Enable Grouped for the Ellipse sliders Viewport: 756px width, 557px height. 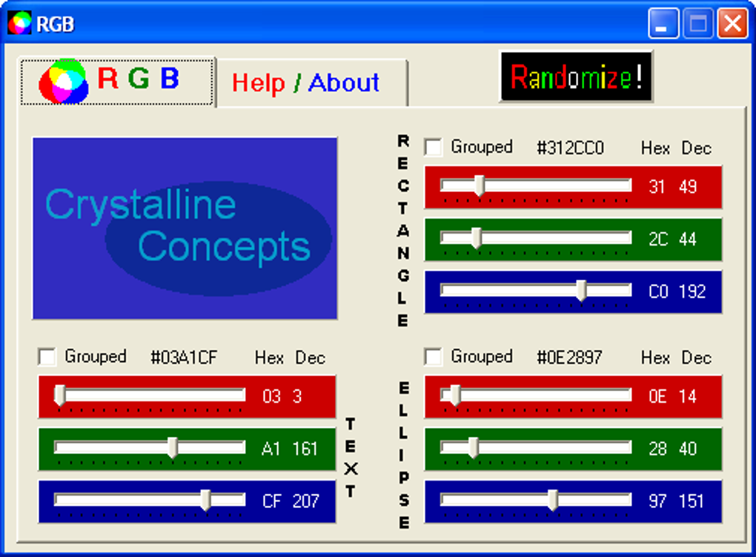[x=432, y=357]
